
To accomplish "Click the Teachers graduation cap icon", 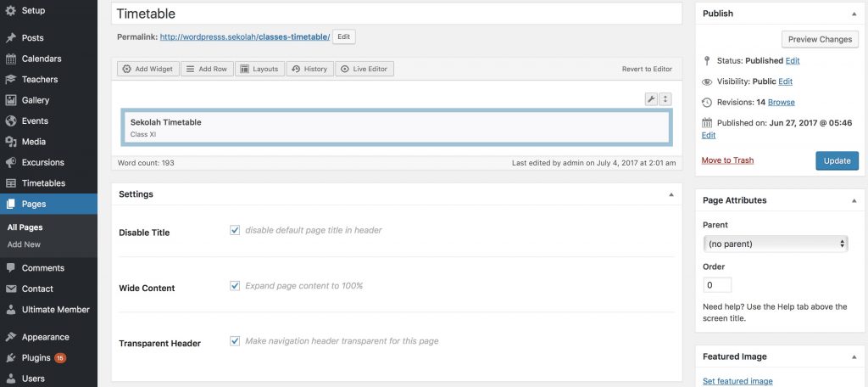I will click(x=10, y=79).
